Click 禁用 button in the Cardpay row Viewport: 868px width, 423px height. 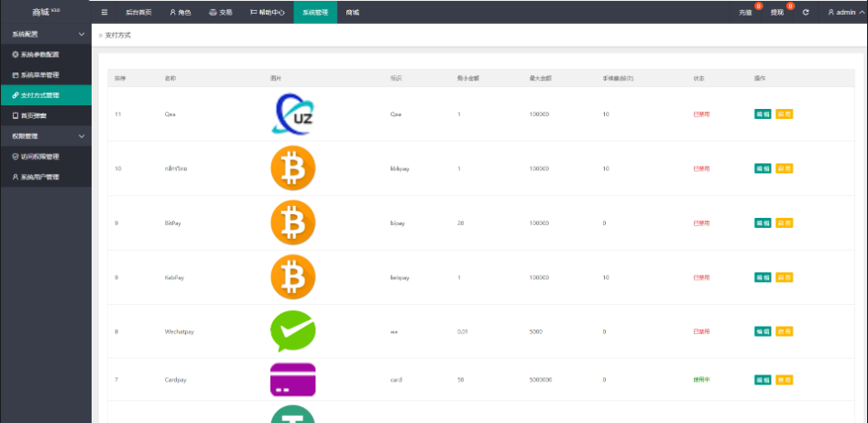(x=784, y=380)
